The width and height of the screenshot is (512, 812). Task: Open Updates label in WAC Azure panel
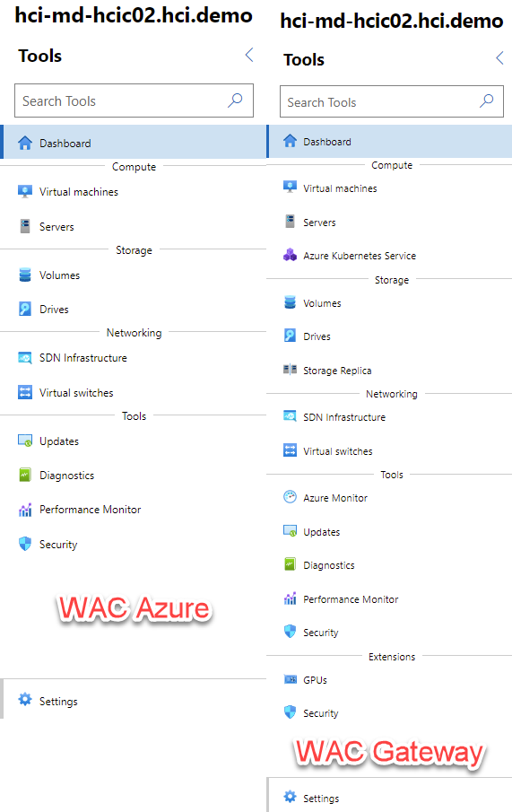point(59,441)
